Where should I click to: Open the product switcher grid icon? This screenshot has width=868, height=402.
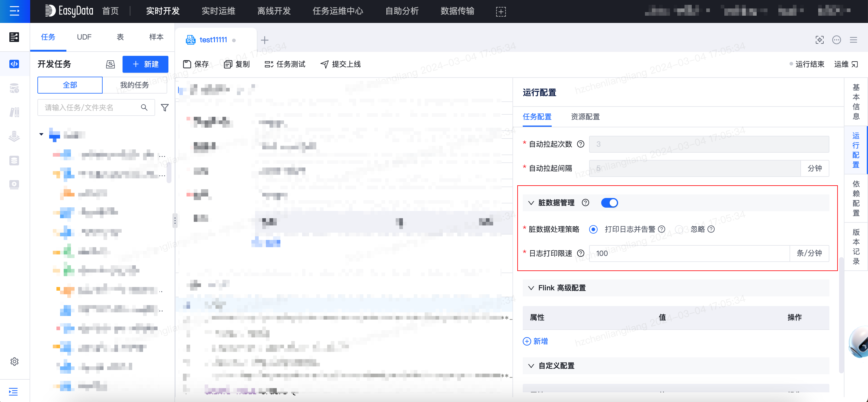pyautogui.click(x=501, y=11)
